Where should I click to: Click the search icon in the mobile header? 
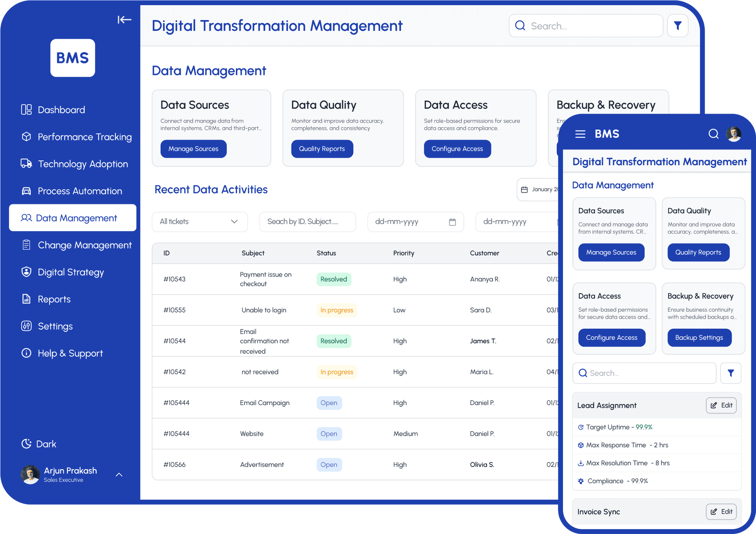click(713, 134)
